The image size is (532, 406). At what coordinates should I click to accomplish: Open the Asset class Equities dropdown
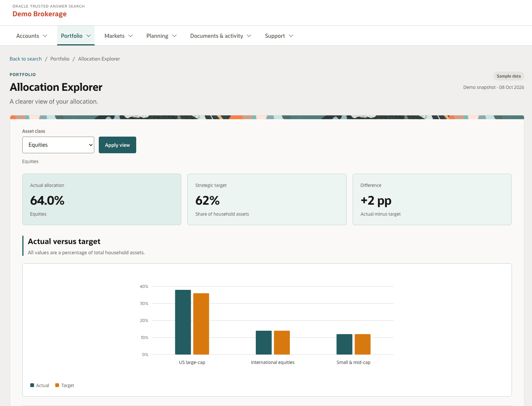[x=58, y=145]
